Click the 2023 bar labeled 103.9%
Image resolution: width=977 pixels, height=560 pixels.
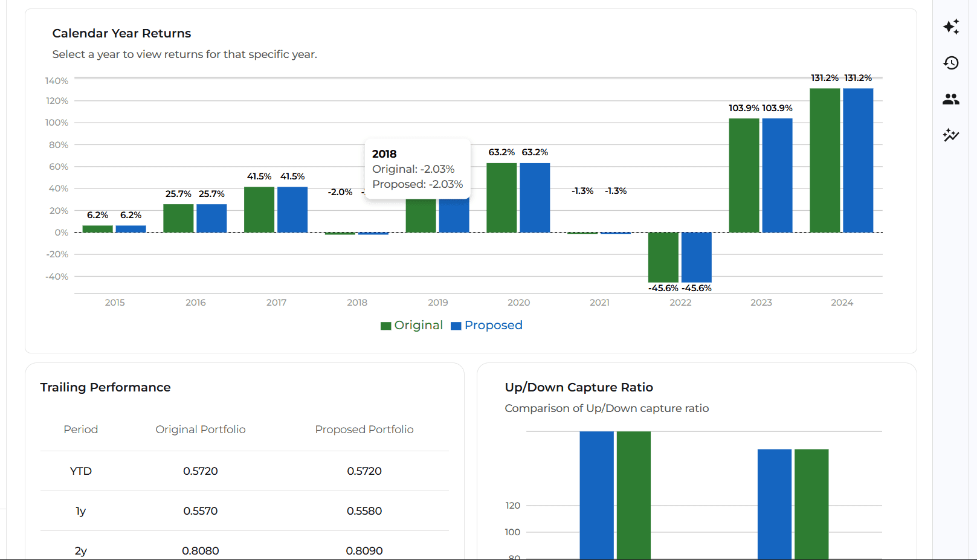point(744,175)
